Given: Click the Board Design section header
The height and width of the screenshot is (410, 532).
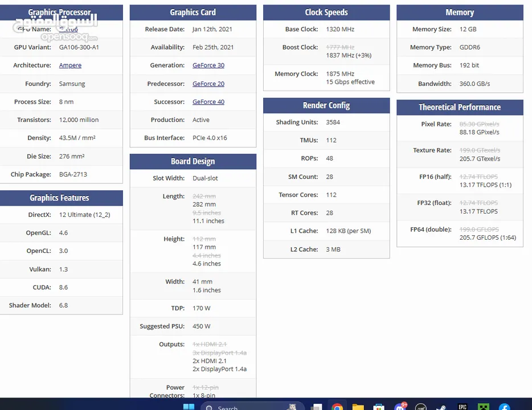Looking at the screenshot, I should pos(193,161).
